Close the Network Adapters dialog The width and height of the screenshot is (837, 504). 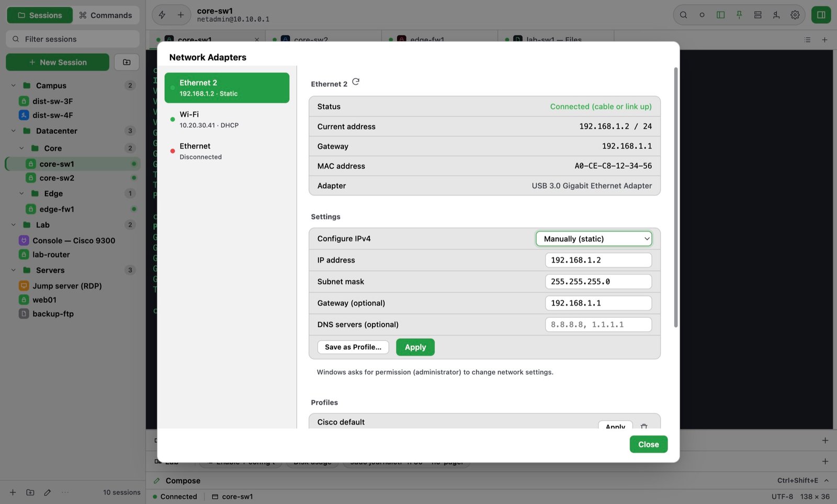pos(649,444)
